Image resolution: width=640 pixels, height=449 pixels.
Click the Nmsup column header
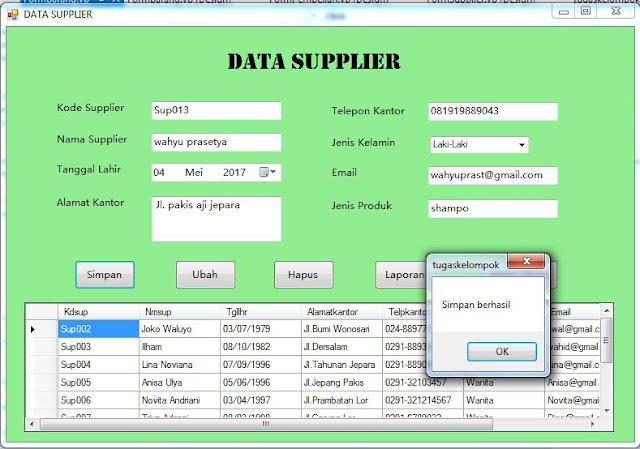coord(180,312)
